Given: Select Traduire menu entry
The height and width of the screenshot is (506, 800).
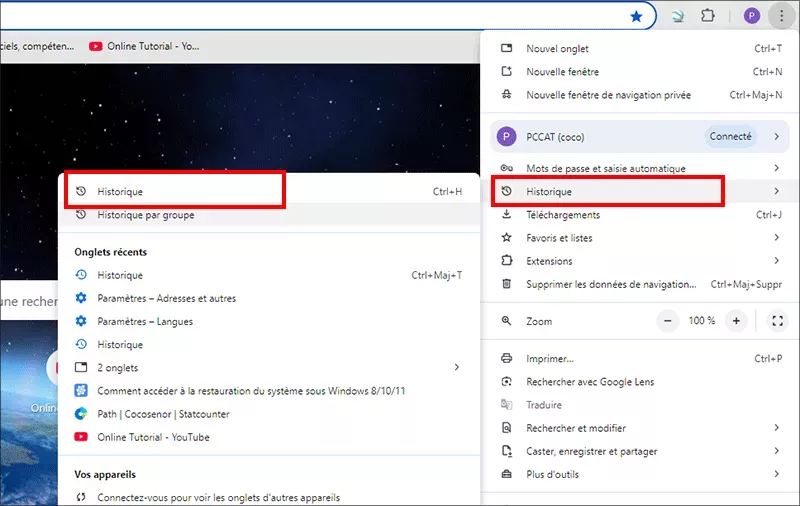Looking at the screenshot, I should click(x=640, y=405).
